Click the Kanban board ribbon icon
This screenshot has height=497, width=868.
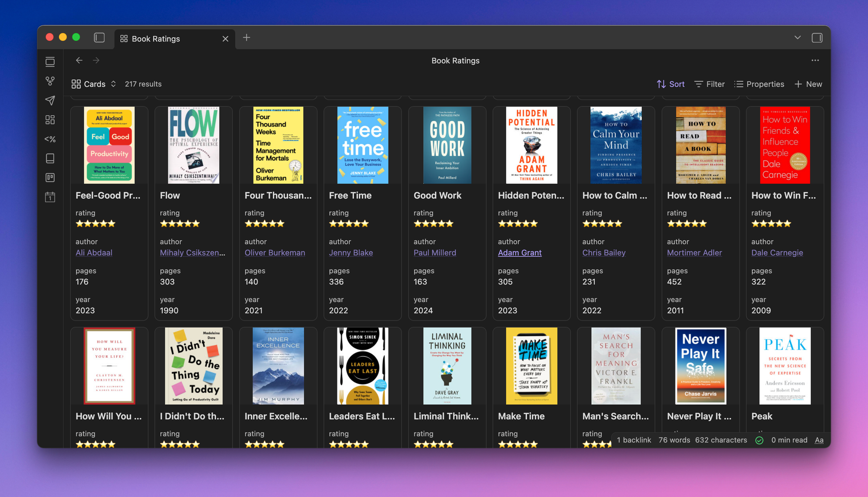[50, 177]
